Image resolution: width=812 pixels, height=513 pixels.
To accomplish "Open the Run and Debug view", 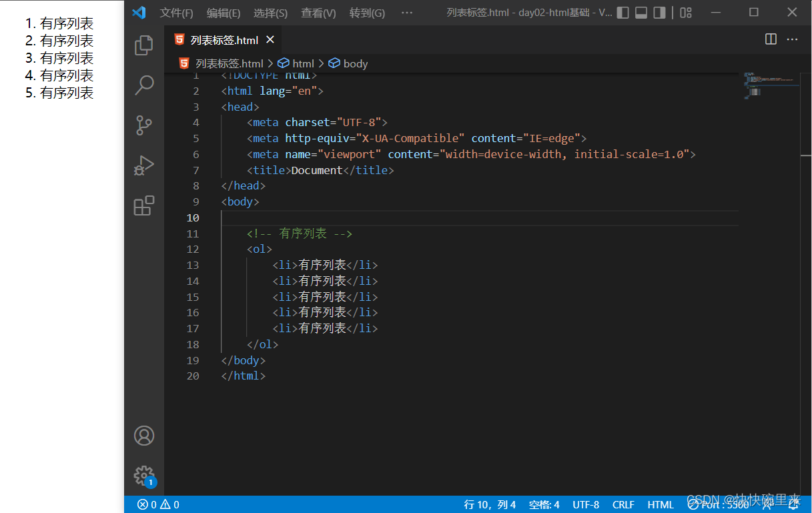I will click(x=144, y=165).
